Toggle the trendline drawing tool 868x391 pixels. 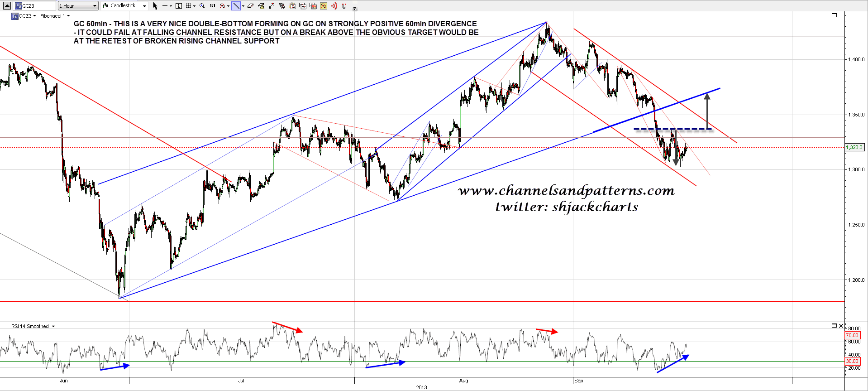tap(236, 6)
